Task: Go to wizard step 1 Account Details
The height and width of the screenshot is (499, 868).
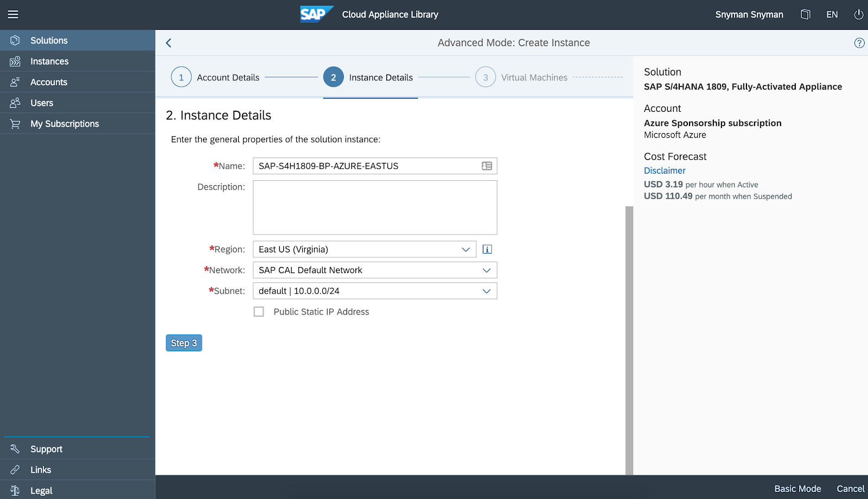Action: click(x=215, y=78)
